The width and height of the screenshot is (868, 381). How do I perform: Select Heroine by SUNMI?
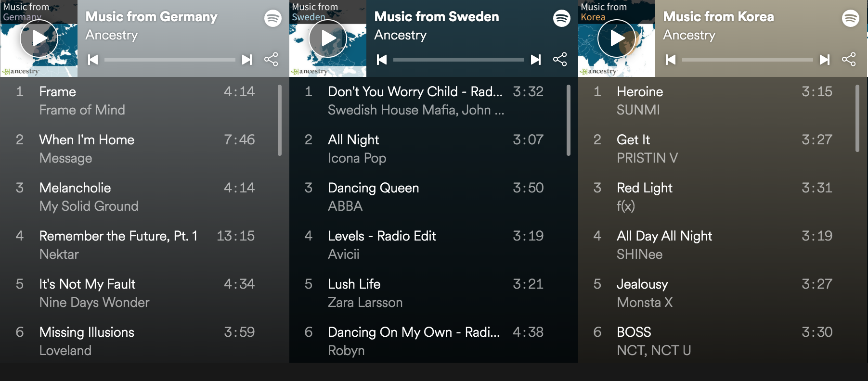click(640, 92)
